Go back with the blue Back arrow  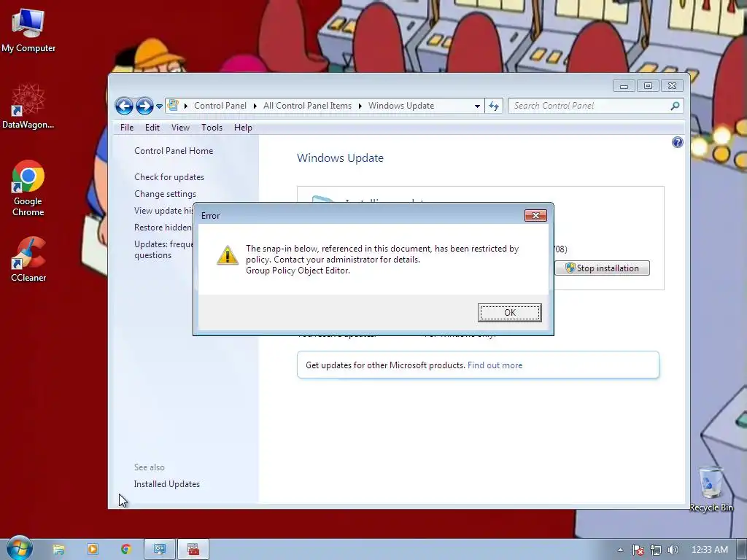124,106
